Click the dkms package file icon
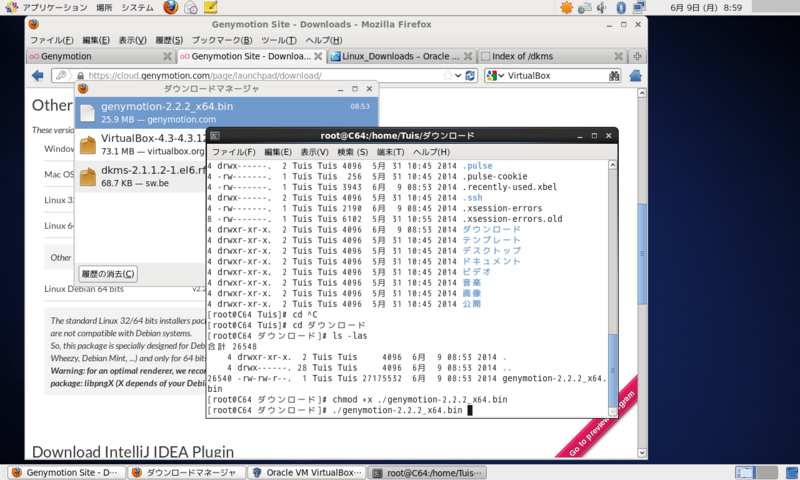The height and width of the screenshot is (480, 800). click(x=88, y=176)
